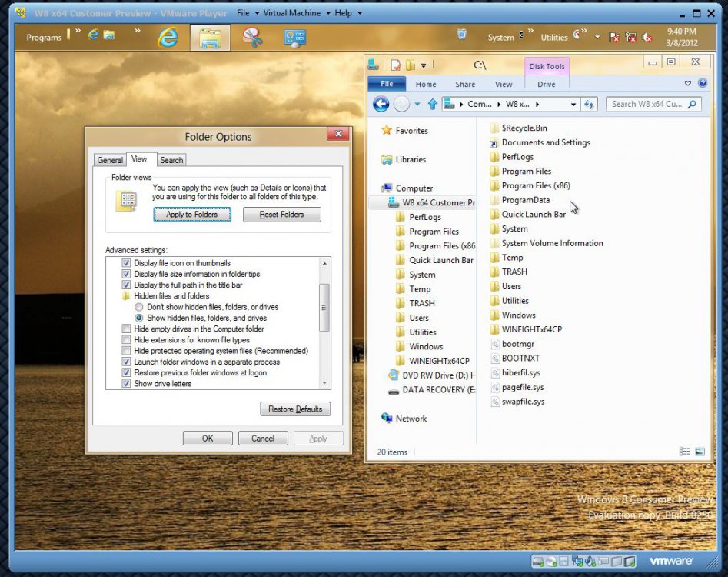Click the Recycle Bin icon in the taskbar
Image resolution: width=728 pixels, height=577 pixels.
pyautogui.click(x=461, y=34)
